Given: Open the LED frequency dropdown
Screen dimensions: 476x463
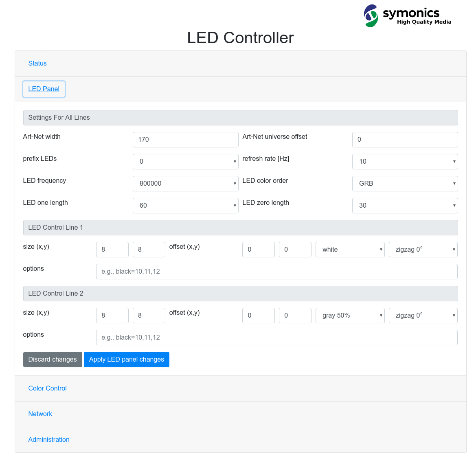Looking at the screenshot, I should (185, 183).
